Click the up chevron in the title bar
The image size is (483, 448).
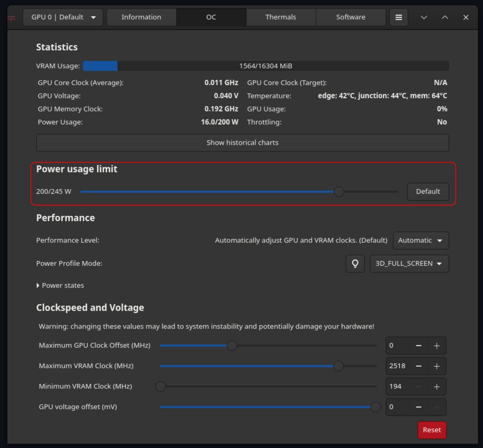tap(445, 17)
